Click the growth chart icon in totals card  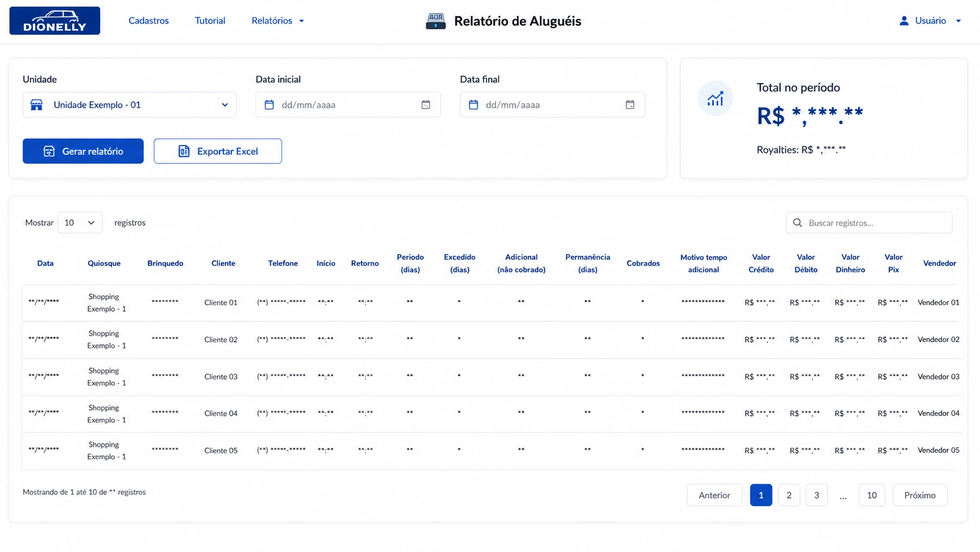click(x=715, y=99)
